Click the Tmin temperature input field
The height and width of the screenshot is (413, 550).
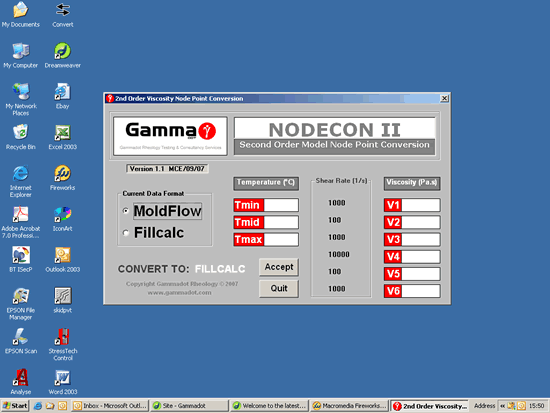[x=281, y=205]
